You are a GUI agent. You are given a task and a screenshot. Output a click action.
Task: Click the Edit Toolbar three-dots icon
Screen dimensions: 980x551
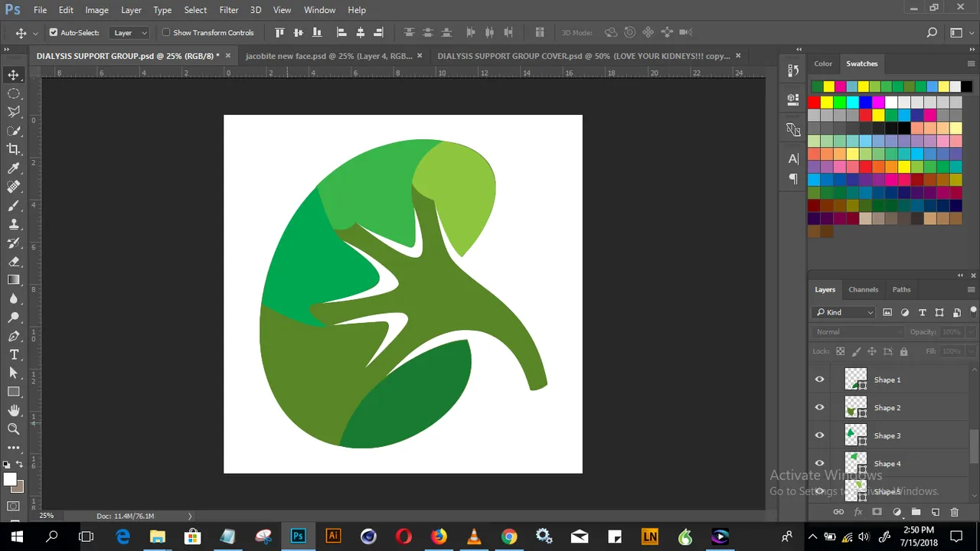pos(14,448)
